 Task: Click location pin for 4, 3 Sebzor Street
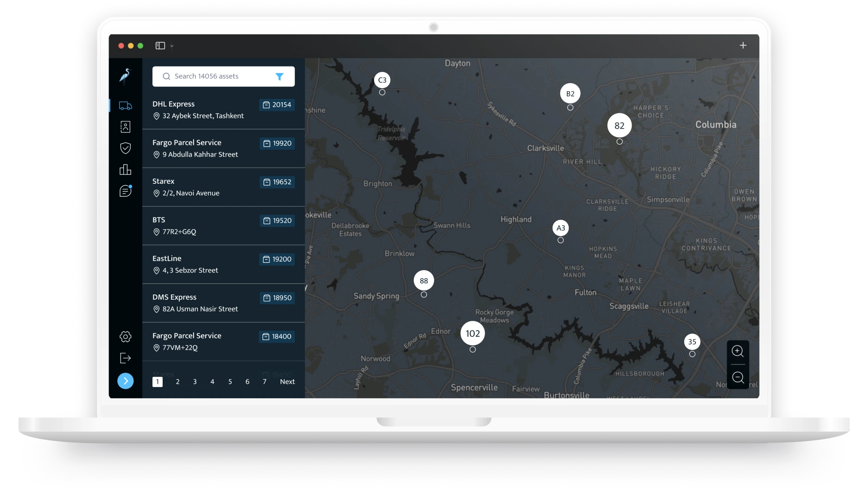coord(157,271)
